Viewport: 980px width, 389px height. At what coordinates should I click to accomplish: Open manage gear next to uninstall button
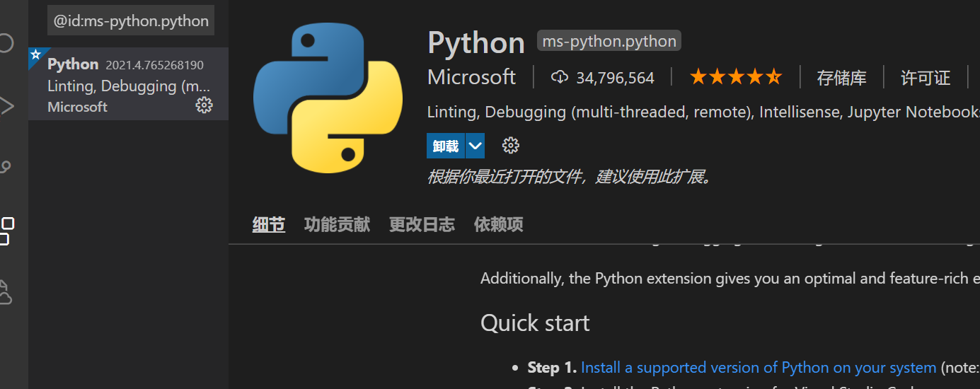(x=510, y=146)
